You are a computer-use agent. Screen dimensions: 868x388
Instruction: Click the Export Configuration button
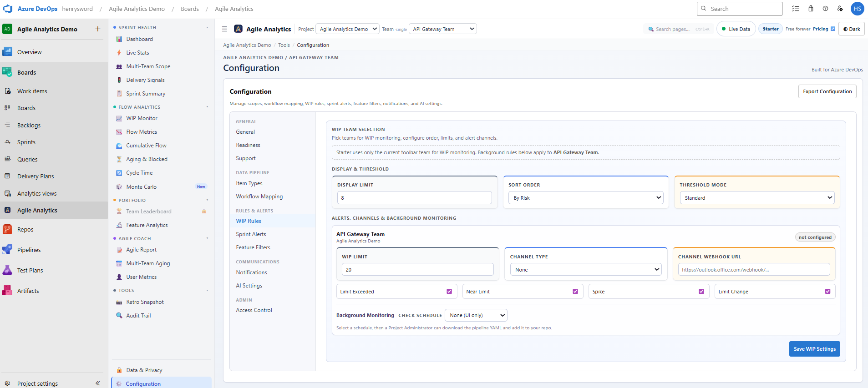point(827,91)
